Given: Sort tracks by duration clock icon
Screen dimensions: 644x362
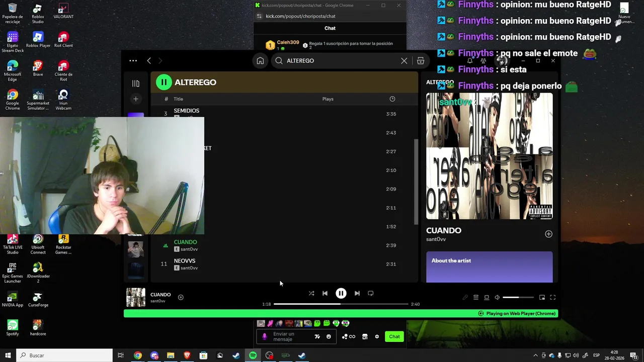Looking at the screenshot, I should [x=392, y=99].
